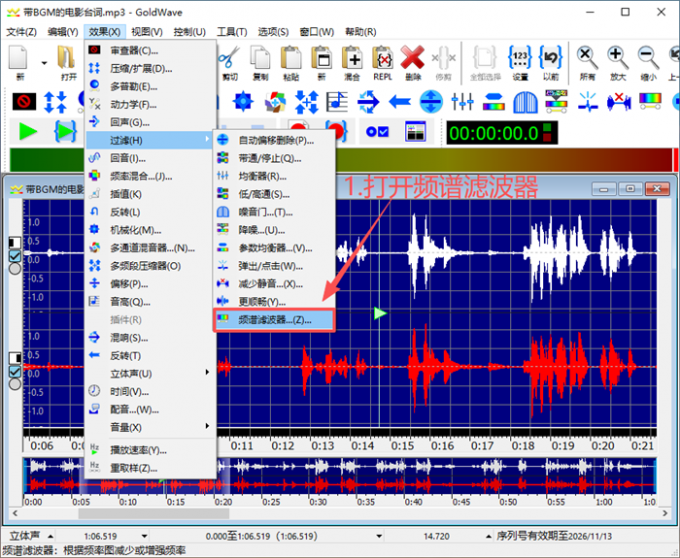The height and width of the screenshot is (558, 680).
Task: Select 频谱滤波器...(Z)... menu item
Action: [274, 320]
